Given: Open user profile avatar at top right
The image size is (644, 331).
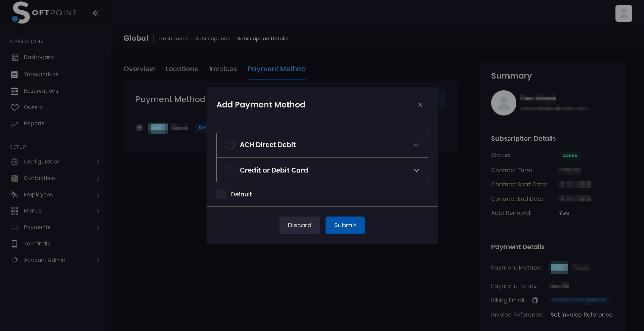Looking at the screenshot, I should pyautogui.click(x=624, y=13).
